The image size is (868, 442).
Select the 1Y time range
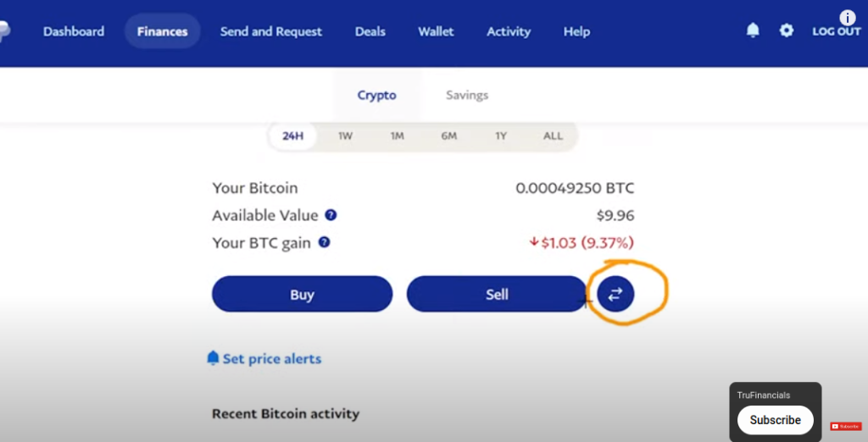(501, 136)
